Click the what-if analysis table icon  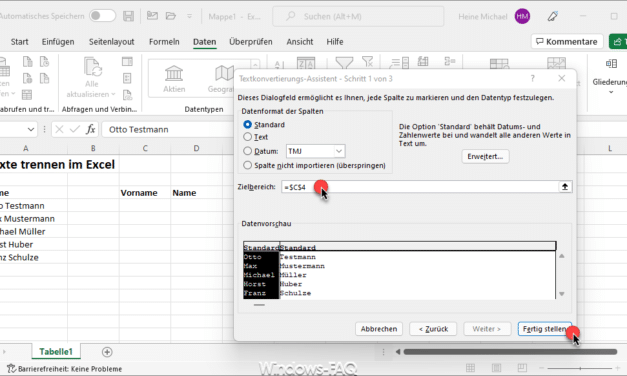click(x=499, y=64)
